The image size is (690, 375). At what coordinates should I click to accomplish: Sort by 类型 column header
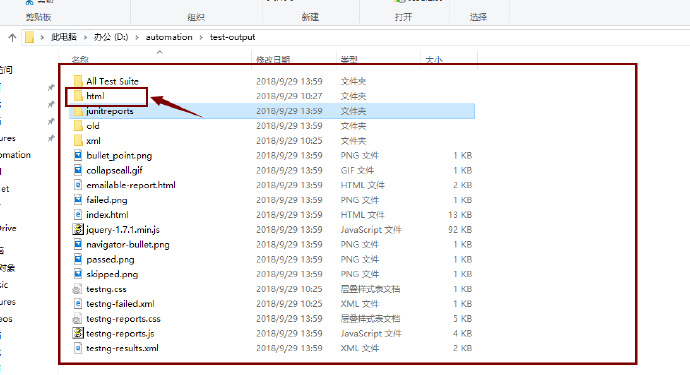[x=349, y=59]
